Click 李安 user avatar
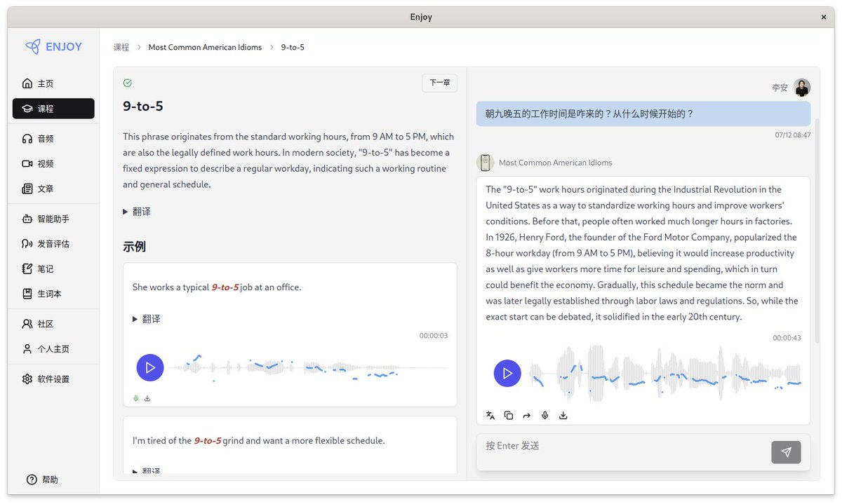The height and width of the screenshot is (504, 842). pyautogui.click(x=802, y=88)
